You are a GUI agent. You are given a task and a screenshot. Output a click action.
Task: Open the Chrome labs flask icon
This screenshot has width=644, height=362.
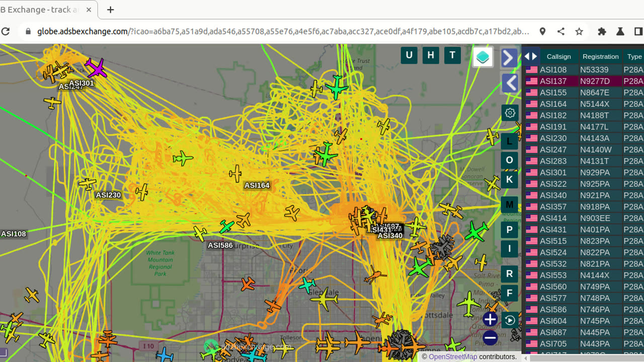[x=620, y=31]
